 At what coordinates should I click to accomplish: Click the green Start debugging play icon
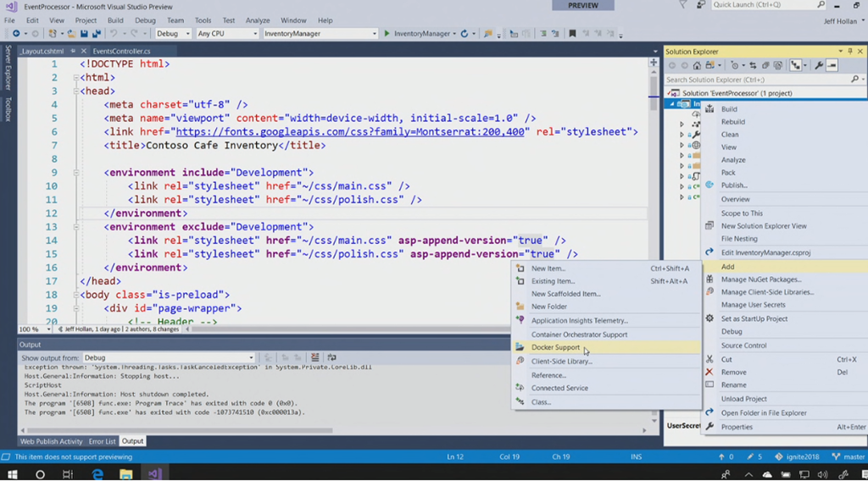[387, 34]
